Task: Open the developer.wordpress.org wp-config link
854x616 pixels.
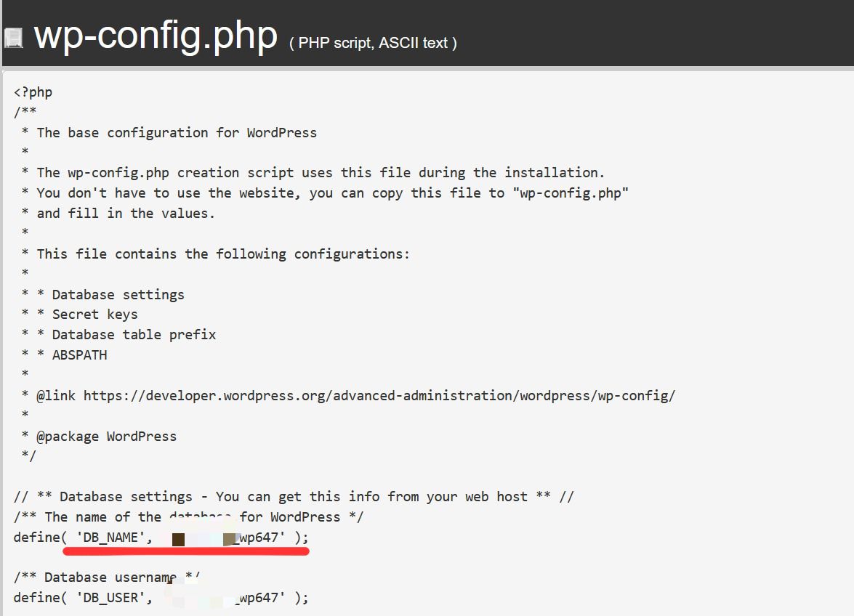Action: click(x=379, y=396)
